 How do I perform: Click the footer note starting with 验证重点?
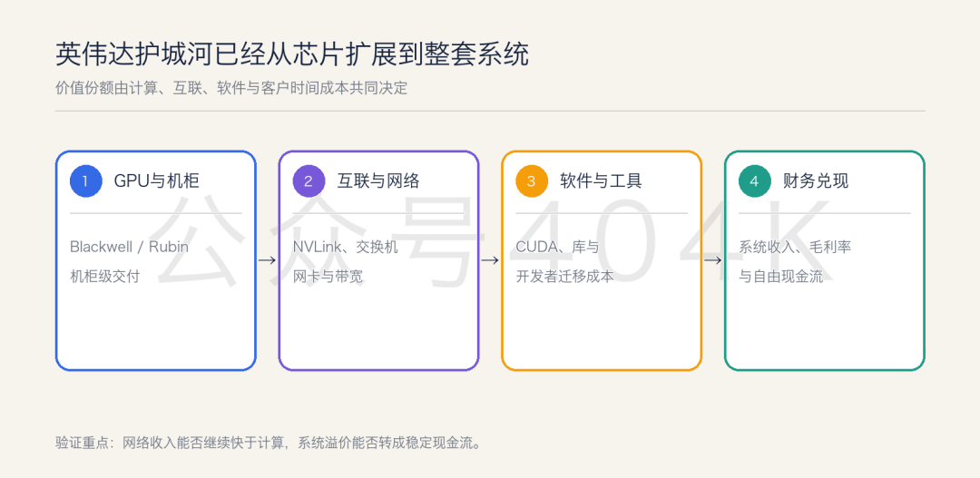tap(268, 444)
